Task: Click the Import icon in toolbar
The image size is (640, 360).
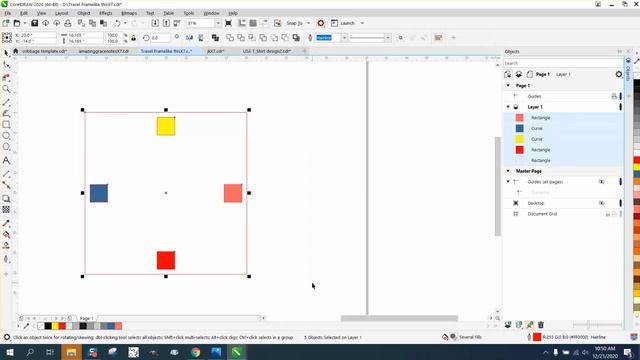Action: (x=155, y=23)
